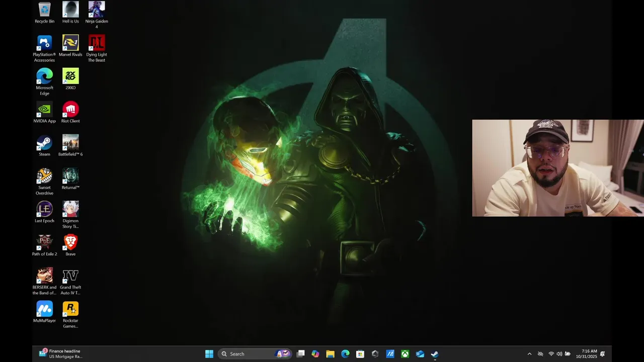Select the Ninja Gaiden 4 shortcut
This screenshot has height=362, width=644.
pyautogui.click(x=97, y=15)
